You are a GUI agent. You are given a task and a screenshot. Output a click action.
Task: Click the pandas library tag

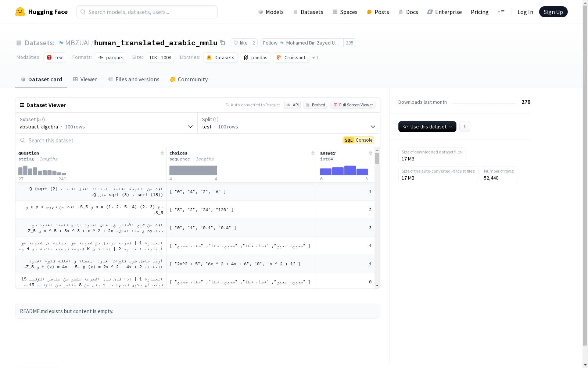pos(255,57)
